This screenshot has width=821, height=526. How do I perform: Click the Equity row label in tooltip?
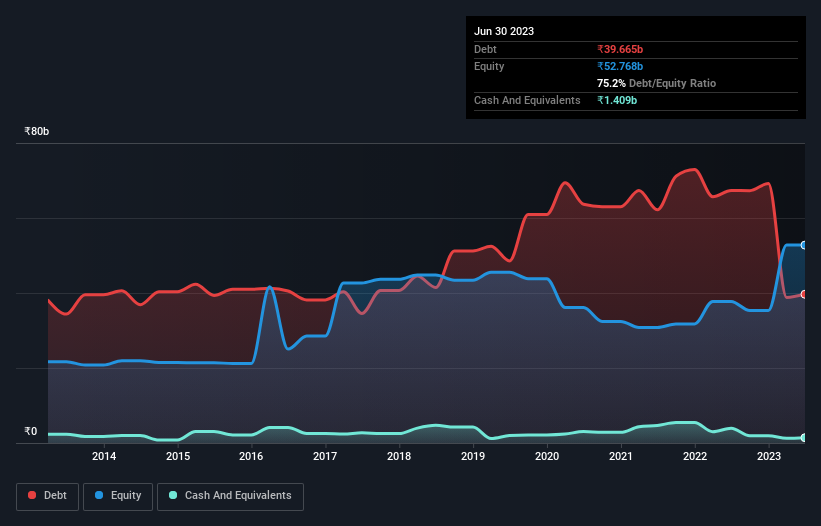click(x=489, y=66)
